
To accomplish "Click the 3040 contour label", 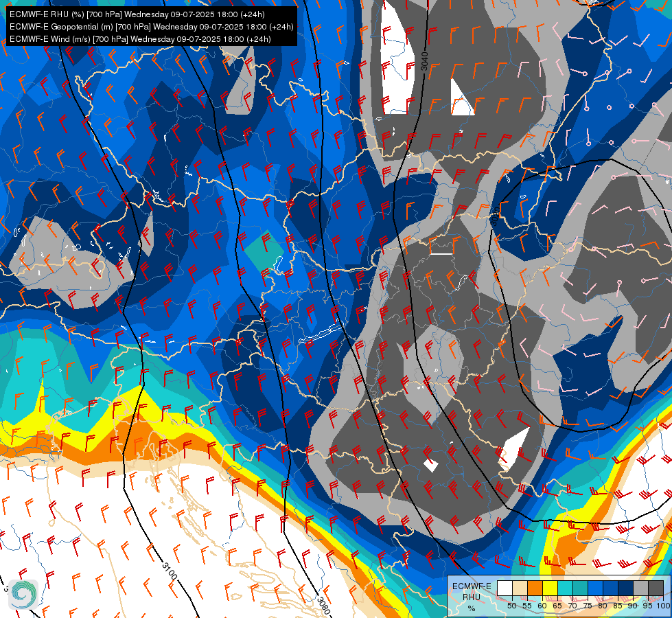I will pyautogui.click(x=424, y=61).
